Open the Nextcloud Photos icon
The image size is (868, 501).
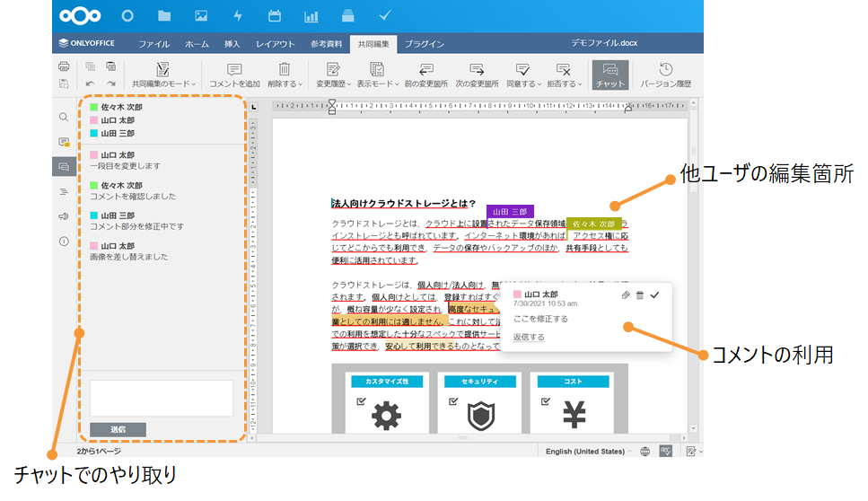tap(201, 16)
